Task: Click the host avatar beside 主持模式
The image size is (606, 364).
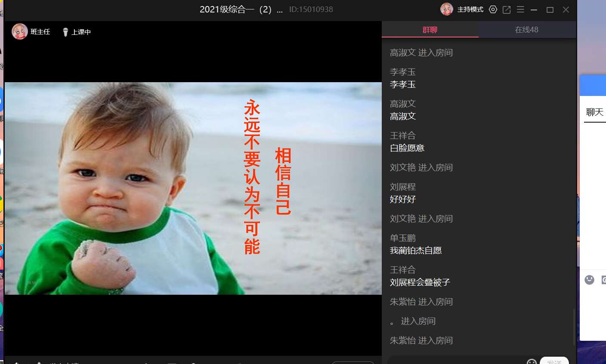Action: (x=447, y=9)
